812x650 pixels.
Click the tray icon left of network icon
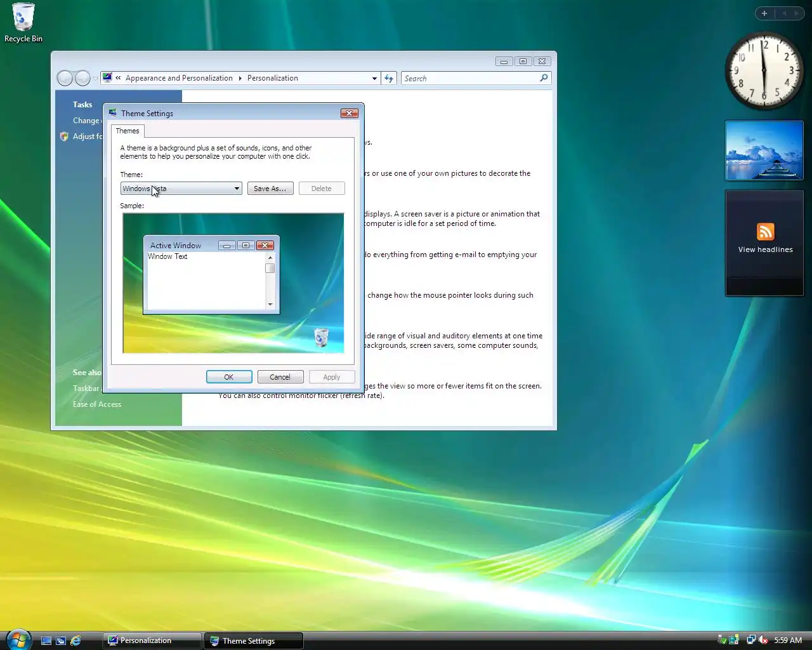tap(734, 640)
